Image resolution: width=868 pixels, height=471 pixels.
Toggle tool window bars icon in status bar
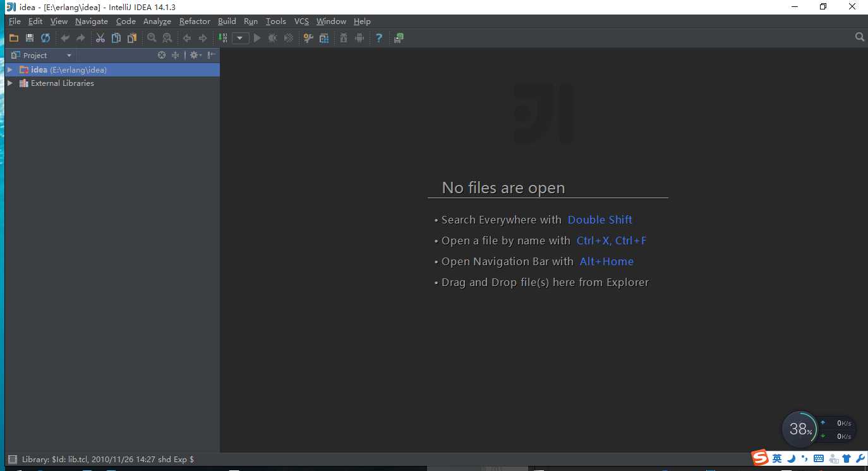point(12,459)
